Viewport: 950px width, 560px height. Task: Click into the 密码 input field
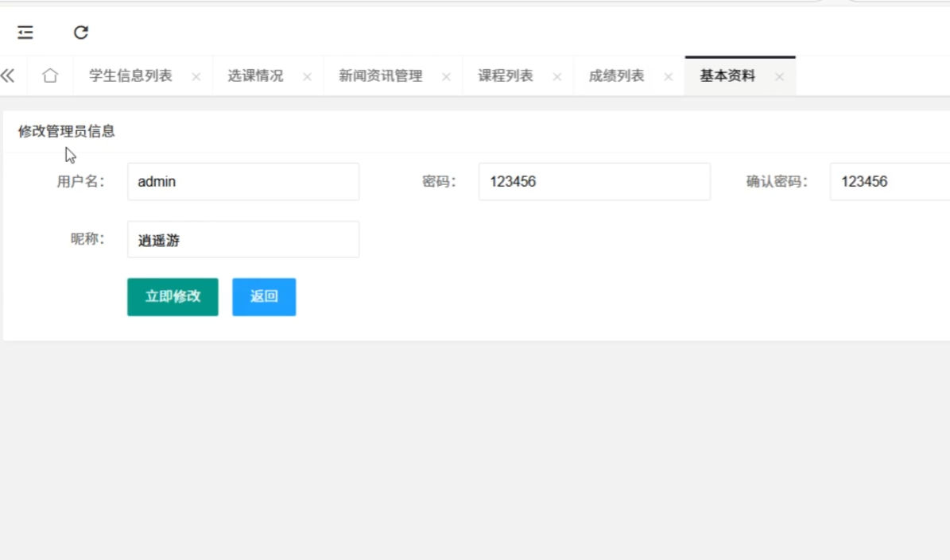tap(594, 182)
